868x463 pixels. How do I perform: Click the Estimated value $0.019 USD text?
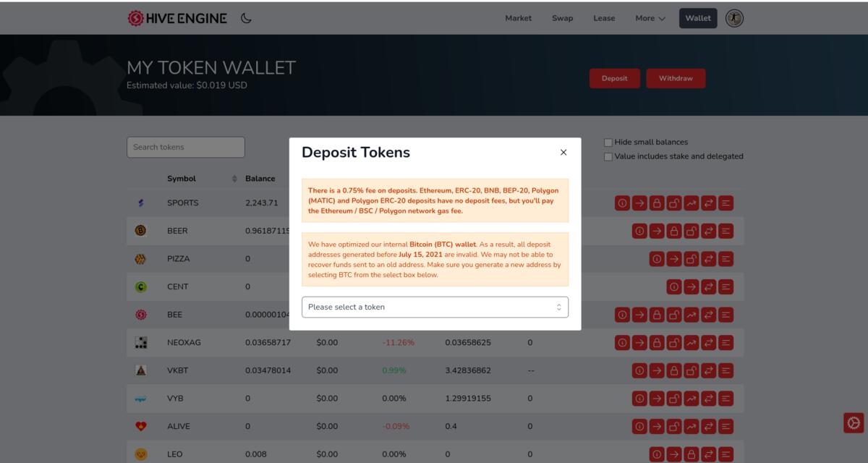187,85
